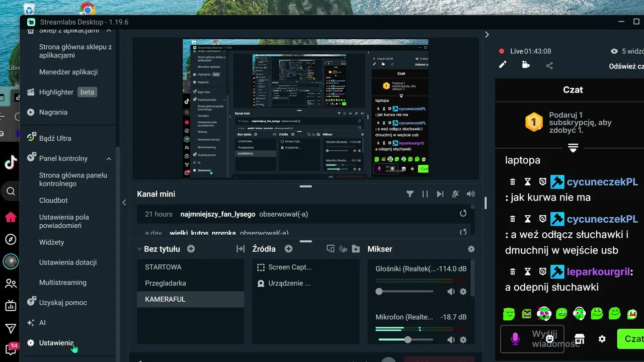Expand the subscription banner chevron in chat
The width and height of the screenshot is (644, 362).
[x=573, y=147]
